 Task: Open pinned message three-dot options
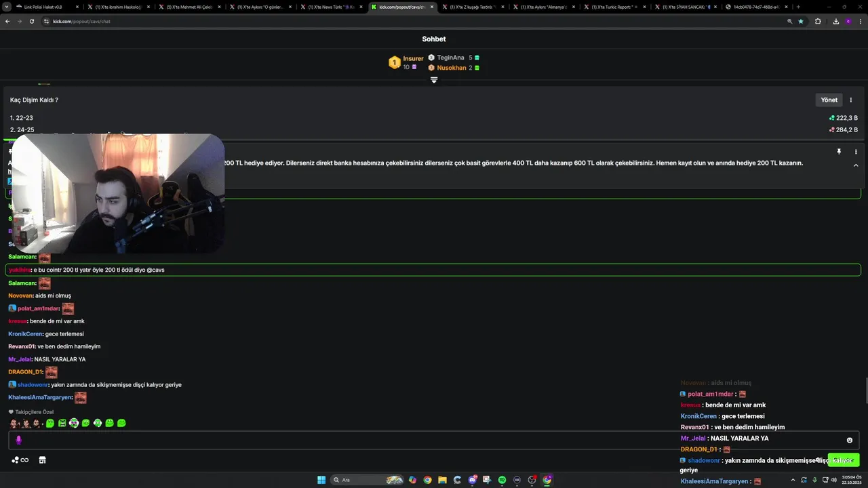click(x=856, y=152)
